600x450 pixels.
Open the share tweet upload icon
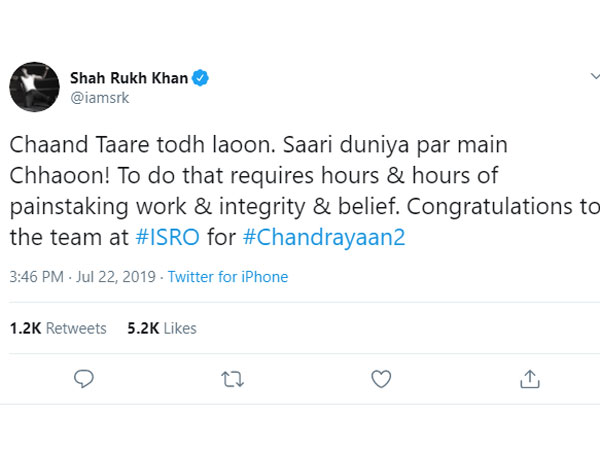(530, 379)
